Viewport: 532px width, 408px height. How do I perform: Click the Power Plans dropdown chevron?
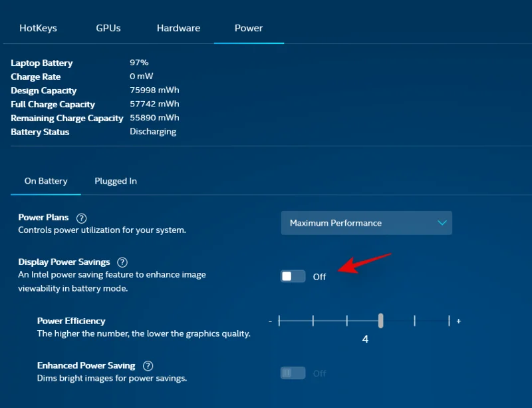coord(442,222)
